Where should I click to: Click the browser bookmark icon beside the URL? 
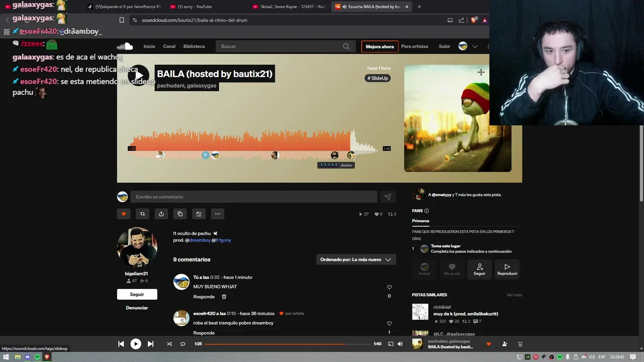pos(122,20)
